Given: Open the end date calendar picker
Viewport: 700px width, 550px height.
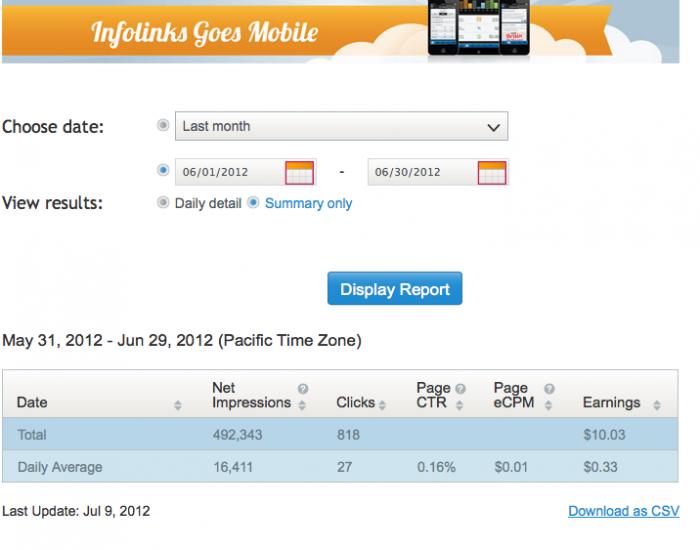Looking at the screenshot, I should pos(492,172).
